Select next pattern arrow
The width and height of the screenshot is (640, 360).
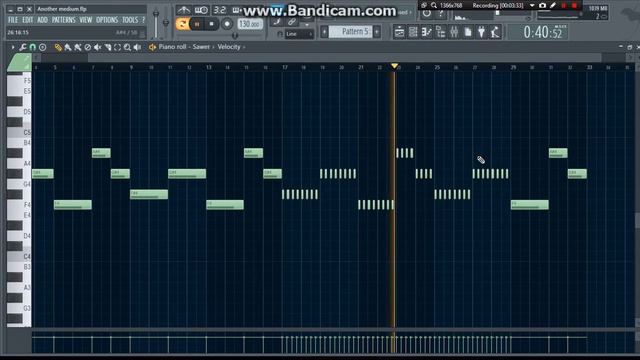[x=377, y=31]
